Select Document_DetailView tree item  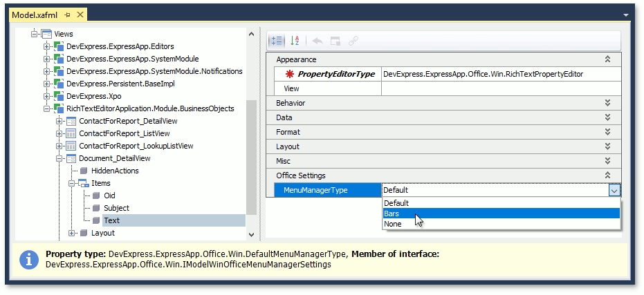pos(115,158)
